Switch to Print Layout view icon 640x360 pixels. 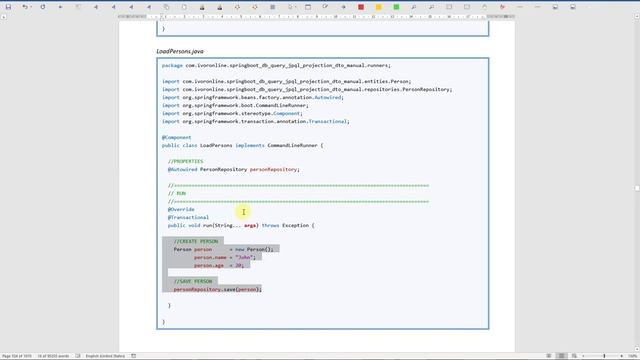pyautogui.click(x=561, y=356)
